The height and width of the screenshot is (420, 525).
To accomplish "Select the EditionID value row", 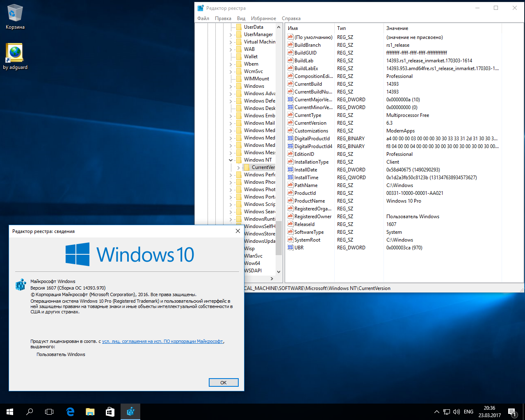I will pyautogui.click(x=393, y=154).
